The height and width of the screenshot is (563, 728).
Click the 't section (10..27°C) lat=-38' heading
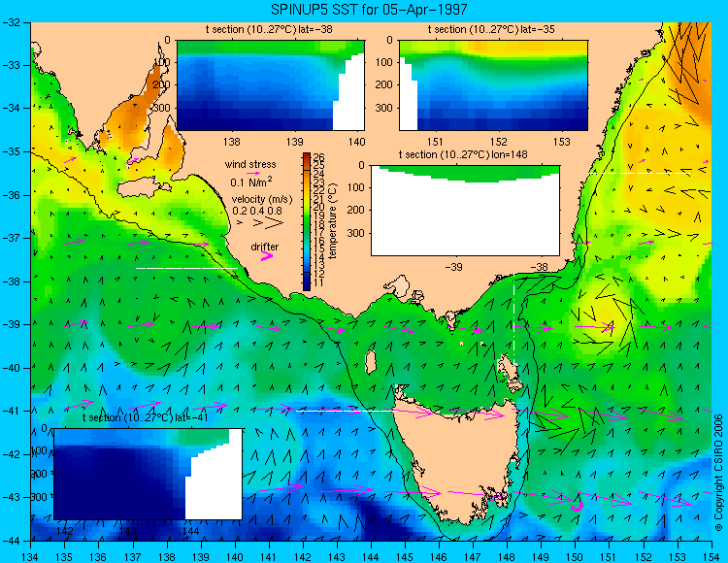pos(269,30)
